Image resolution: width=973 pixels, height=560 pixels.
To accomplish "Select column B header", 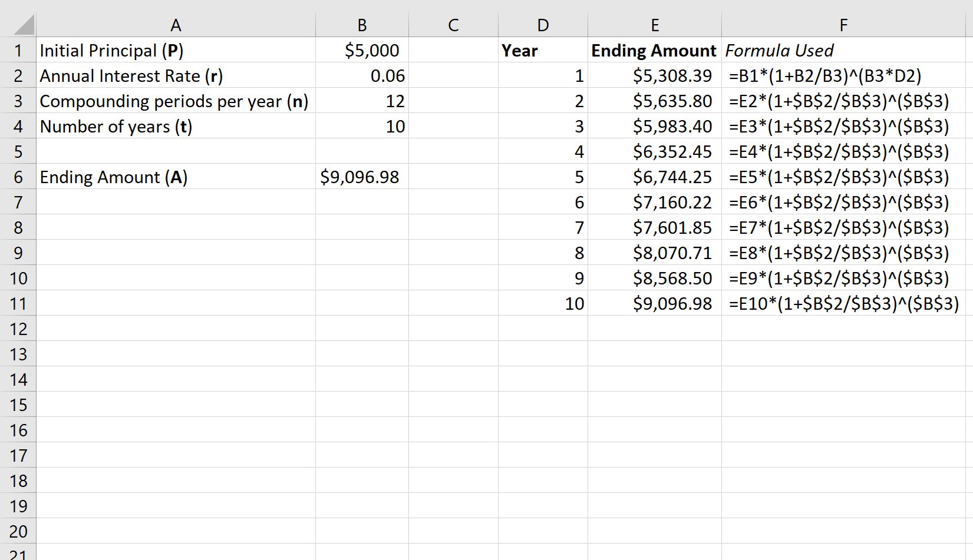I will [x=362, y=25].
